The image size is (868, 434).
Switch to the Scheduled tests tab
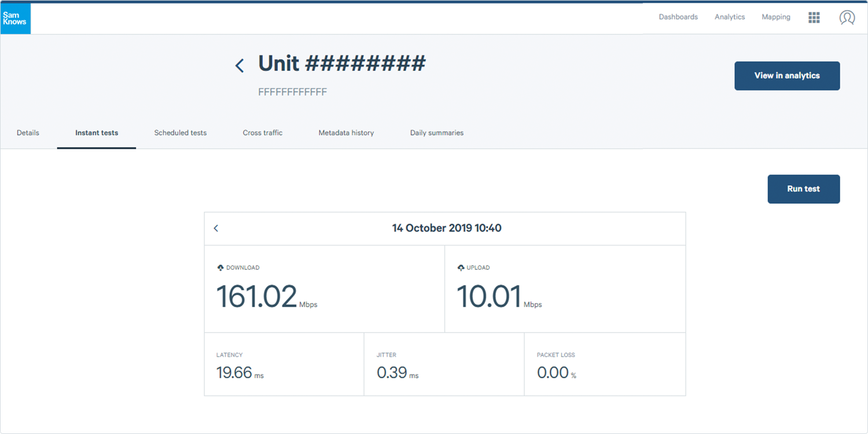click(x=181, y=133)
